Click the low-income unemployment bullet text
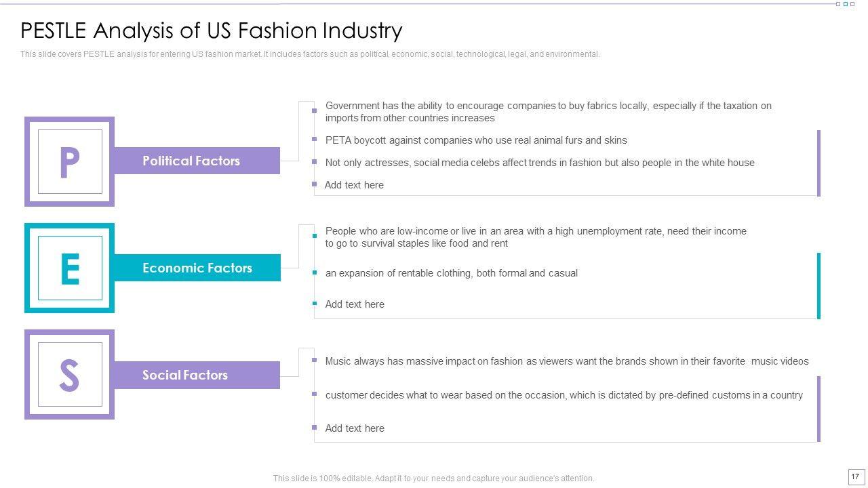Screen dimensions: 868x488 (536, 237)
